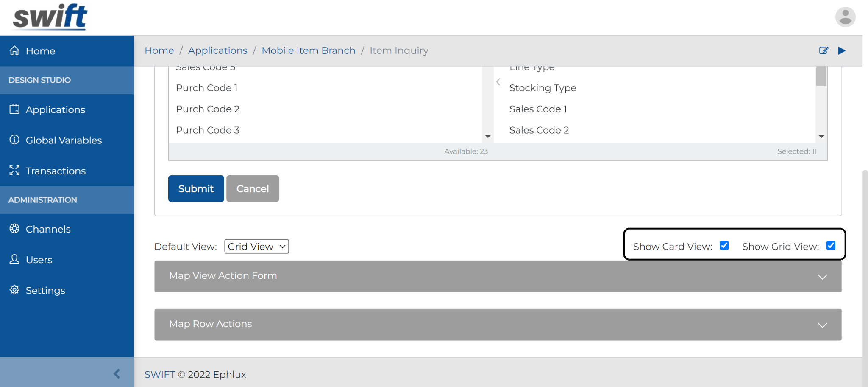Click the Cancel button
The width and height of the screenshot is (868, 387).
click(253, 188)
